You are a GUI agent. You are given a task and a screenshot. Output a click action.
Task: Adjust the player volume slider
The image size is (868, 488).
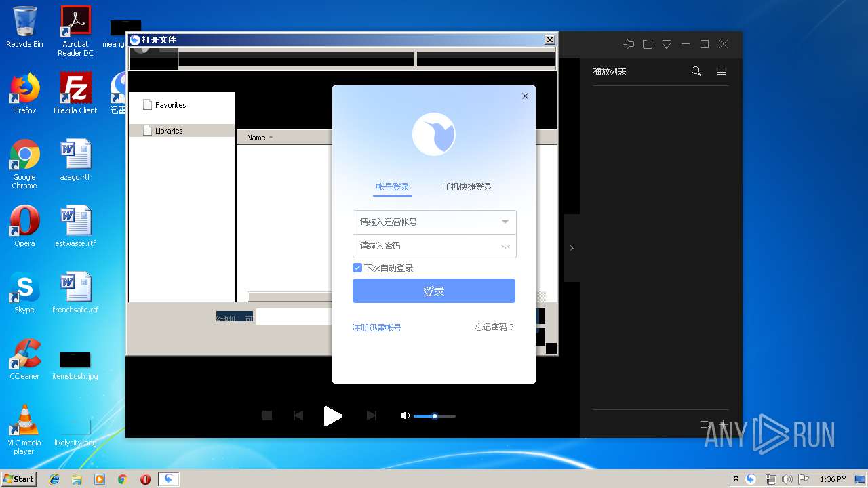tap(434, 416)
